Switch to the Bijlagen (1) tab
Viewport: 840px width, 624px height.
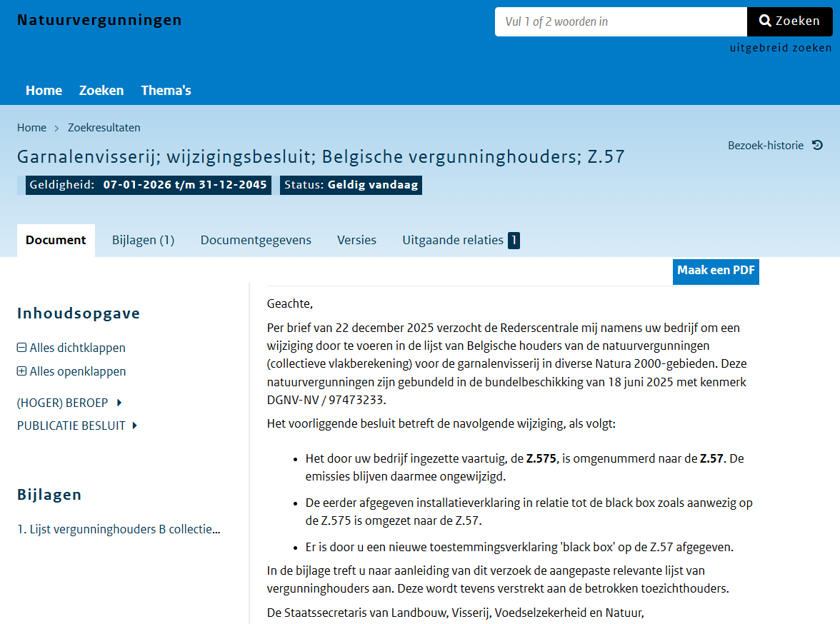pos(143,240)
